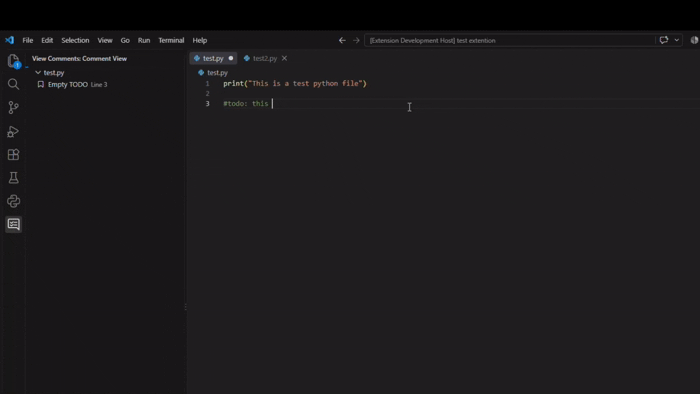700x394 pixels.
Task: Open the Testing flask icon
Action: pyautogui.click(x=13, y=178)
